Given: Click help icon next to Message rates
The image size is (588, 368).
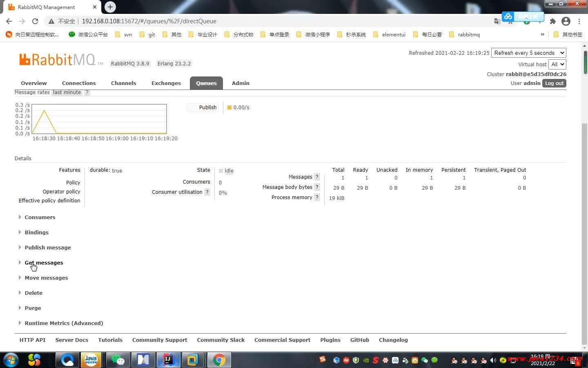Looking at the screenshot, I should click(x=87, y=92).
